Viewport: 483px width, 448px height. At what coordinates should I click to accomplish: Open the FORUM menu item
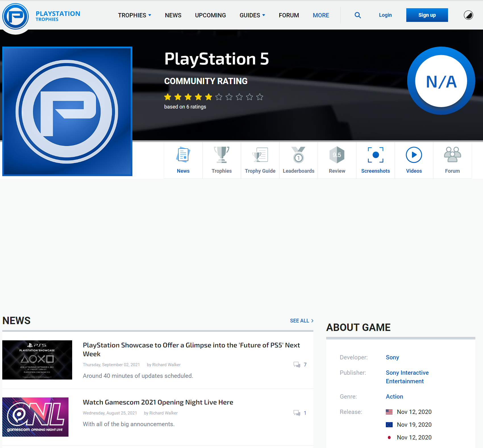[x=289, y=15]
